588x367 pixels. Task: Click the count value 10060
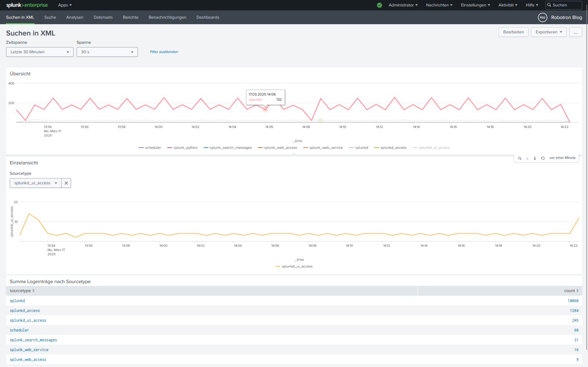click(573, 301)
